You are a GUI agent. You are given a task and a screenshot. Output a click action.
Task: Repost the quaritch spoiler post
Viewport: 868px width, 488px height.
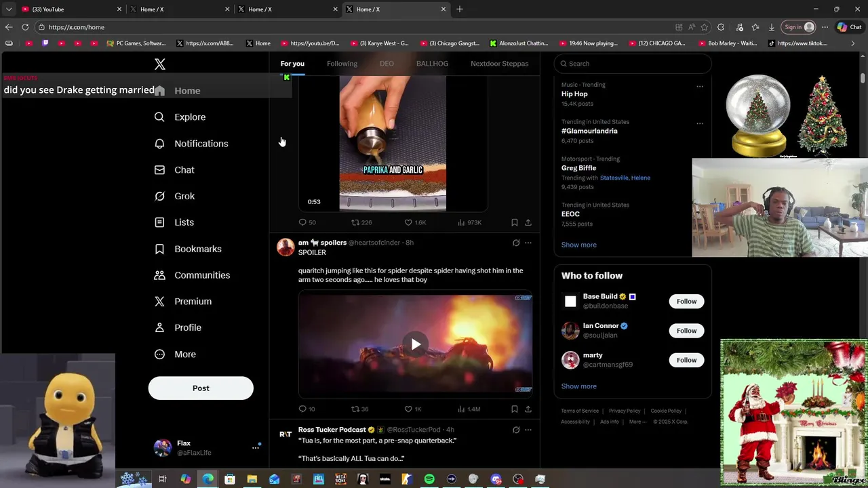point(359,409)
